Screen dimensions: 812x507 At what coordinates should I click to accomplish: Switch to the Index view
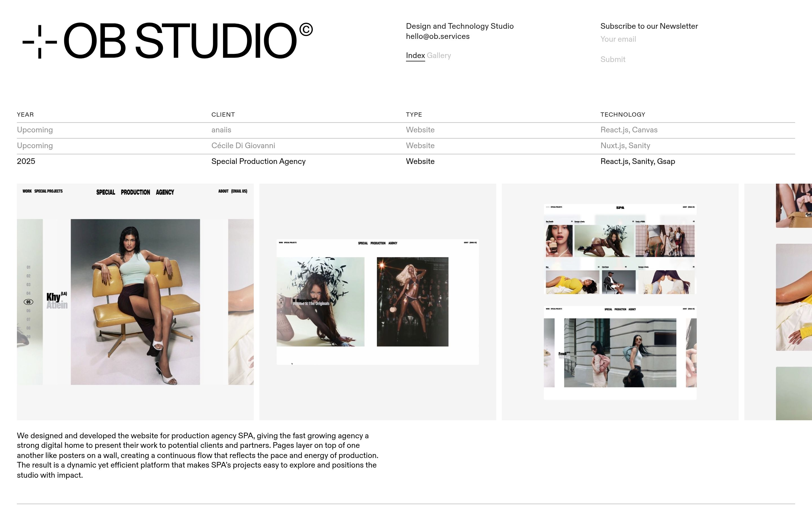[x=415, y=55]
